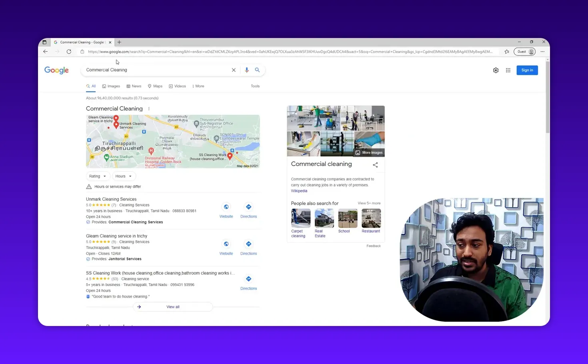The image size is (588, 364).
Task: Reload the page with the refresh icon
Action: [x=69, y=51]
